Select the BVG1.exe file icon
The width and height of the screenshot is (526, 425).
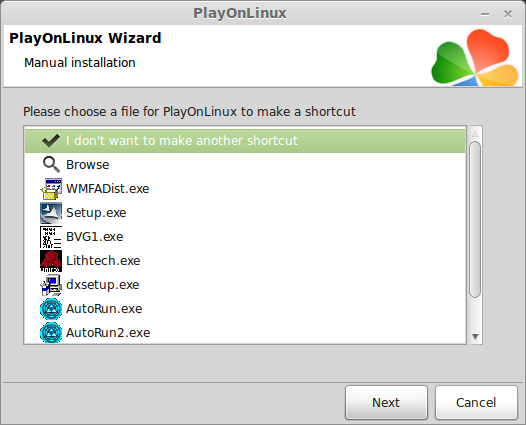(x=51, y=237)
